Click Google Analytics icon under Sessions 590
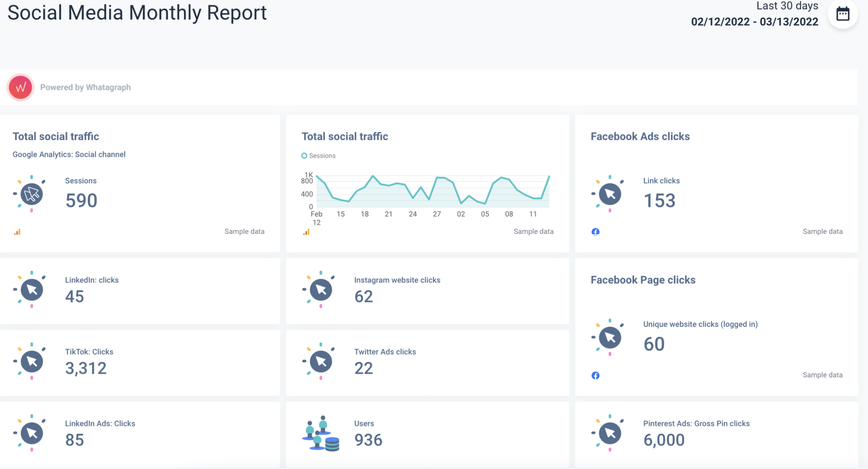Screen dimensions: 868x469 pos(17,232)
